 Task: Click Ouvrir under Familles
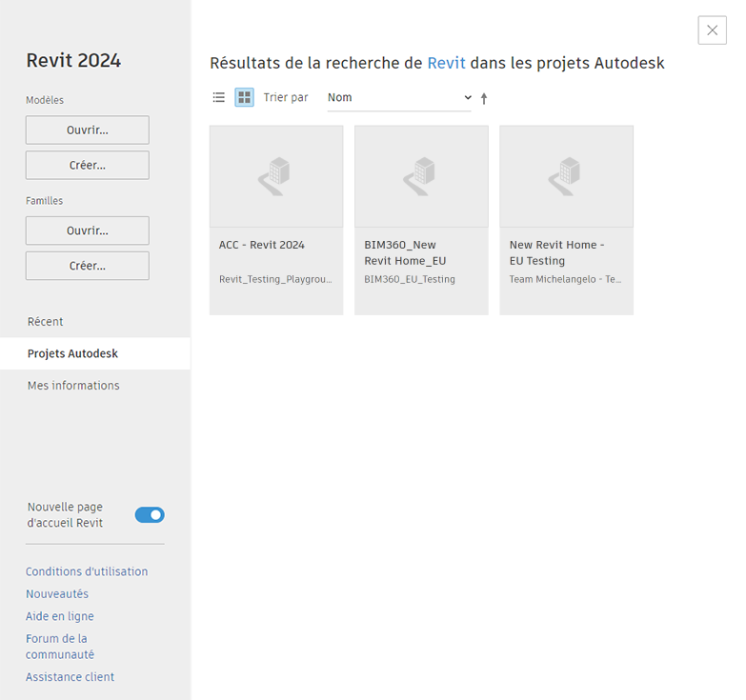click(x=88, y=230)
